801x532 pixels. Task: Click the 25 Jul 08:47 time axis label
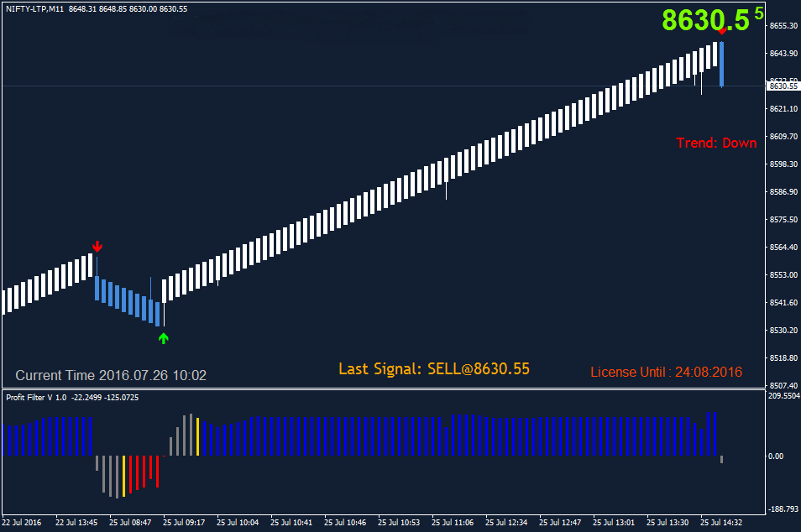[130, 522]
